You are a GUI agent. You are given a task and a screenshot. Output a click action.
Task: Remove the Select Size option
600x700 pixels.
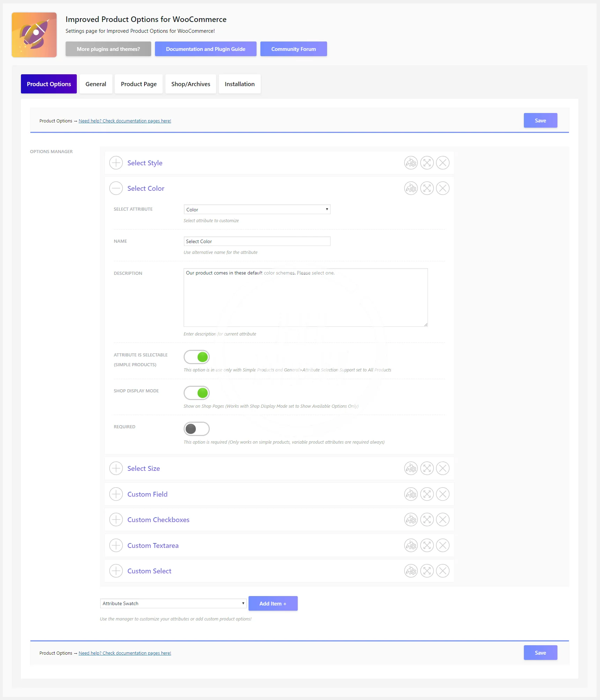(x=443, y=468)
